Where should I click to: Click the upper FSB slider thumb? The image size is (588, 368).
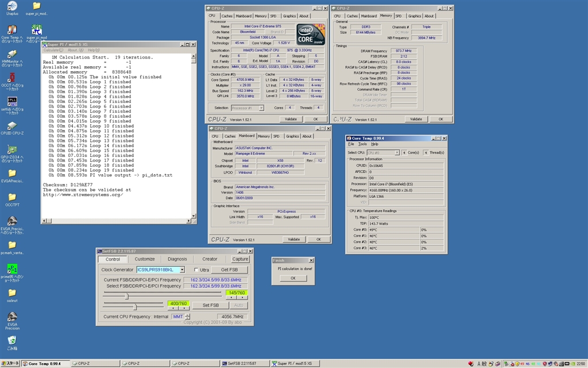point(127,296)
